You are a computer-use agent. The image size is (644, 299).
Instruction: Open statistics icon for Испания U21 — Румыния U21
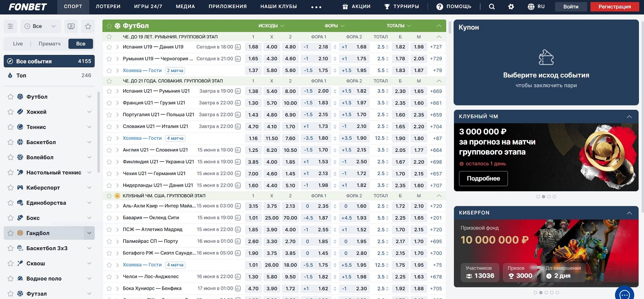click(238, 91)
